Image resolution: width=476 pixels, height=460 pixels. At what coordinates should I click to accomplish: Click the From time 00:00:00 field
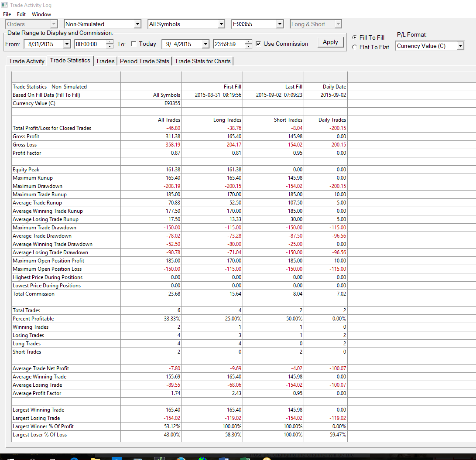click(90, 44)
